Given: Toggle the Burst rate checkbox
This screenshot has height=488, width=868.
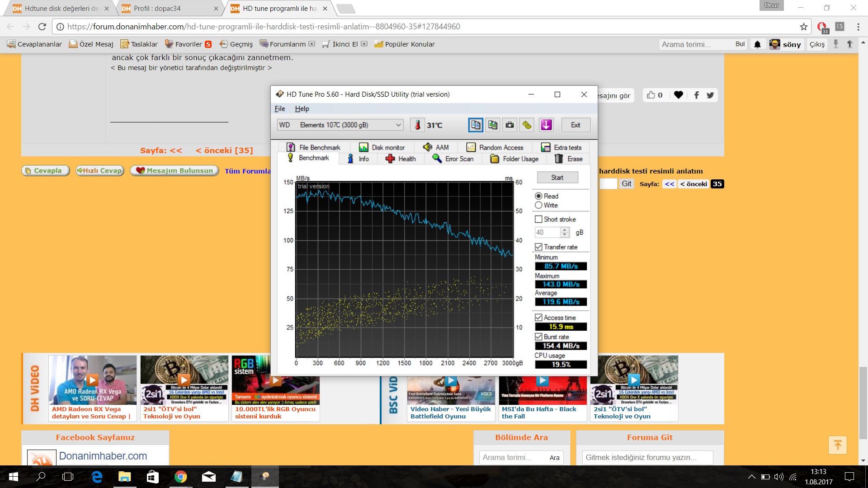Looking at the screenshot, I should [x=538, y=337].
